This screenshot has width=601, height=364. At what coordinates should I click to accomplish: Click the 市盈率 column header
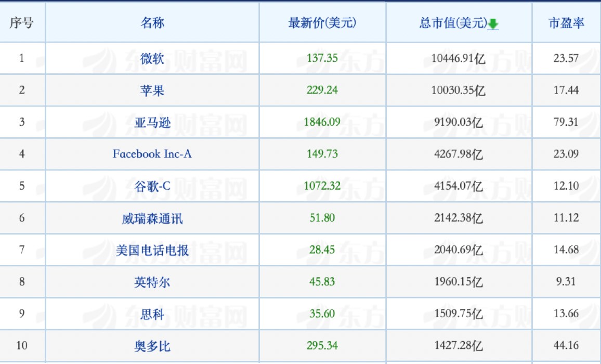coord(566,23)
